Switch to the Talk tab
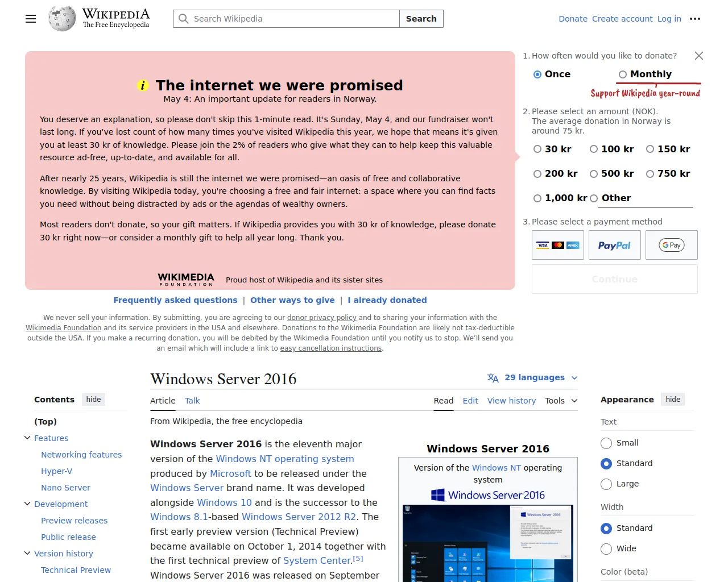 click(x=192, y=401)
